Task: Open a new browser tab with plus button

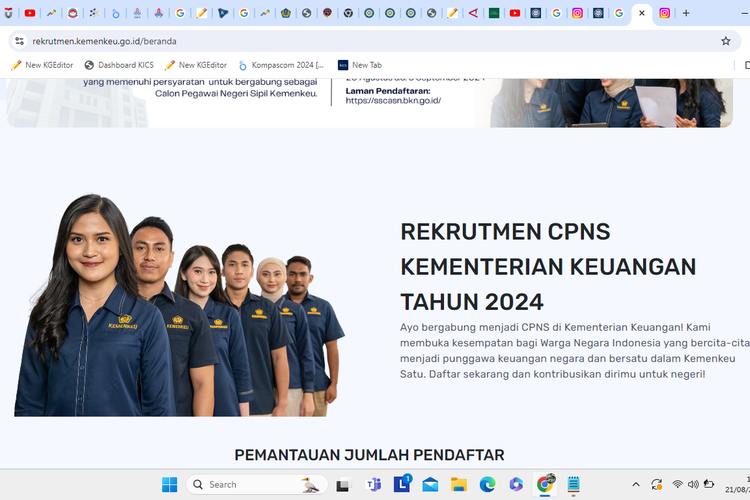Action: (686, 13)
